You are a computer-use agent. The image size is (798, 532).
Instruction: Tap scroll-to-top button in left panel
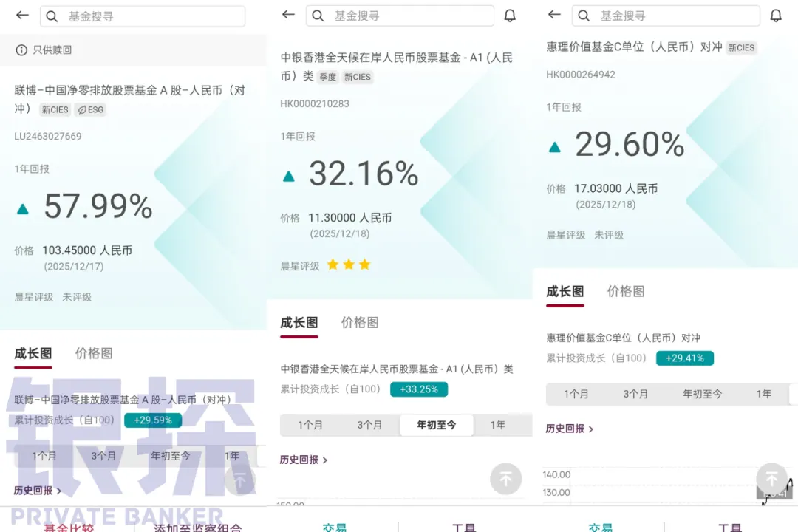pyautogui.click(x=239, y=480)
